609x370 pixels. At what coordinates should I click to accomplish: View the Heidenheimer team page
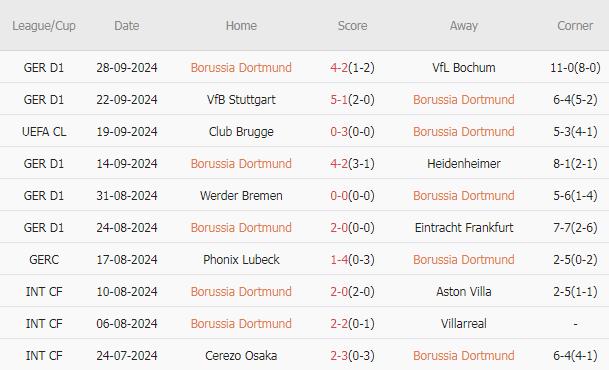[x=464, y=163]
